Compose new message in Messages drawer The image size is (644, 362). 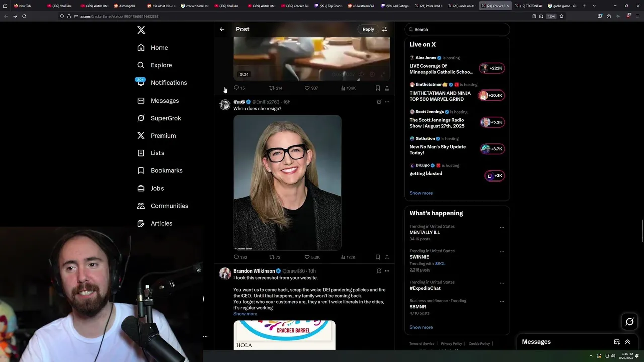coord(617,342)
